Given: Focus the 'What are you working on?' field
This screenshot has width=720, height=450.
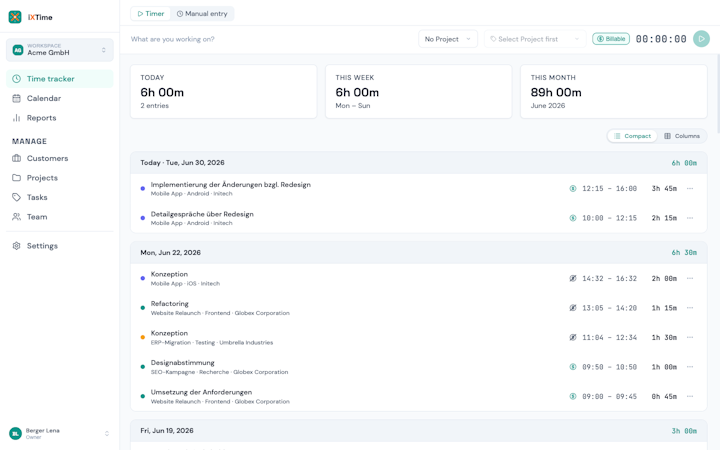Looking at the screenshot, I should pyautogui.click(x=271, y=39).
